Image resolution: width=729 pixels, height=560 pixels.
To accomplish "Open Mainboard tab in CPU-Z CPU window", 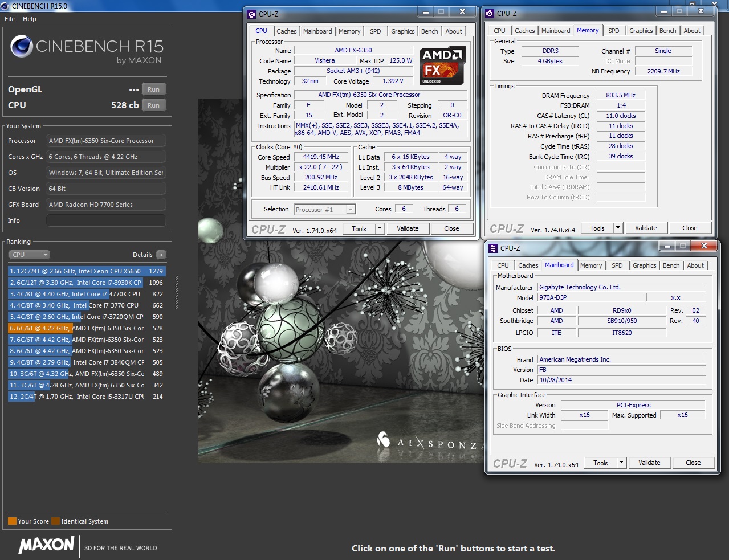I will 317,31.
